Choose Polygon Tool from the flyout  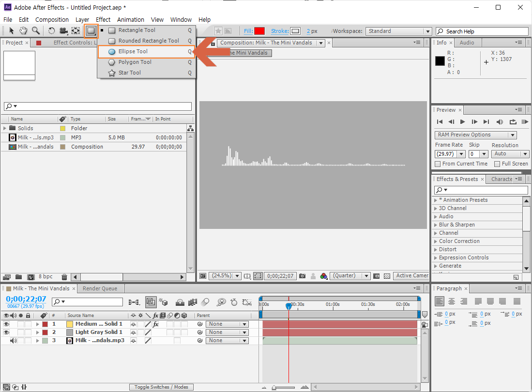[146, 62]
